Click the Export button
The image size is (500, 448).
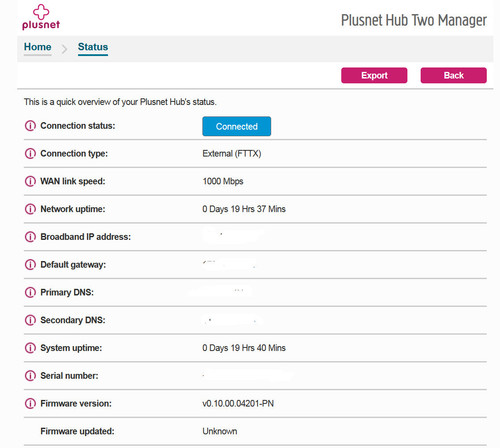[374, 75]
